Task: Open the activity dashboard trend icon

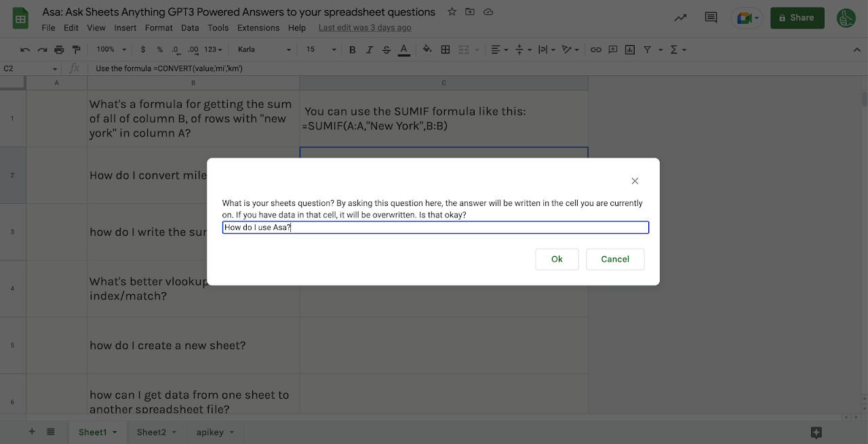Action: [x=680, y=18]
